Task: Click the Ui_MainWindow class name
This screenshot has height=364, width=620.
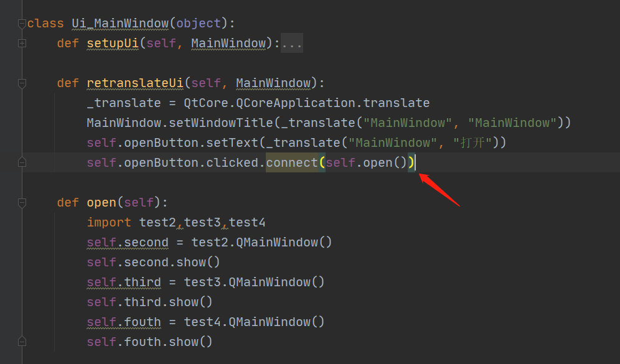Action: [120, 24]
